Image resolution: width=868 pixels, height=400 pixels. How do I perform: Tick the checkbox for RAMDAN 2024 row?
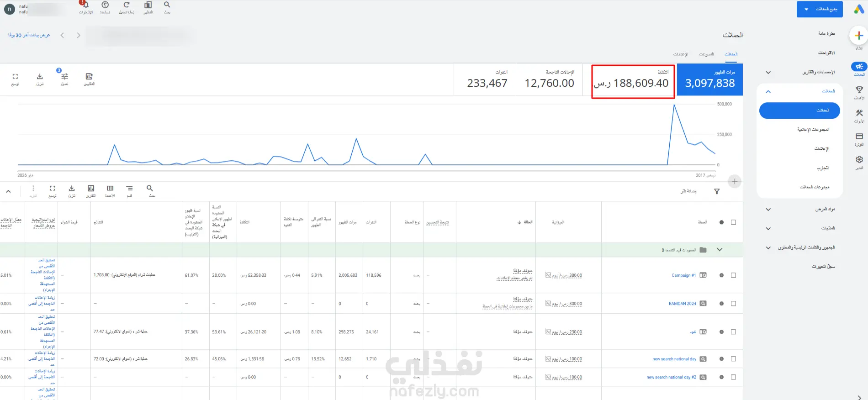pos(733,304)
